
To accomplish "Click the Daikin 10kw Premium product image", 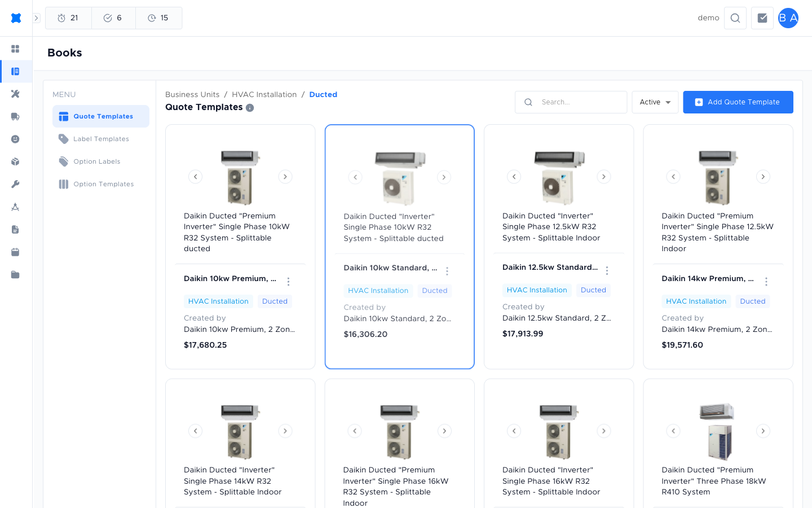I will (x=240, y=177).
